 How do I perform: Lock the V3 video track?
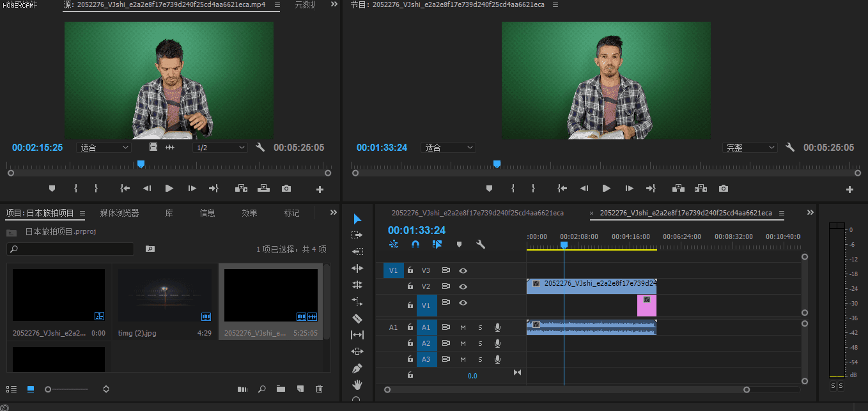tap(410, 270)
